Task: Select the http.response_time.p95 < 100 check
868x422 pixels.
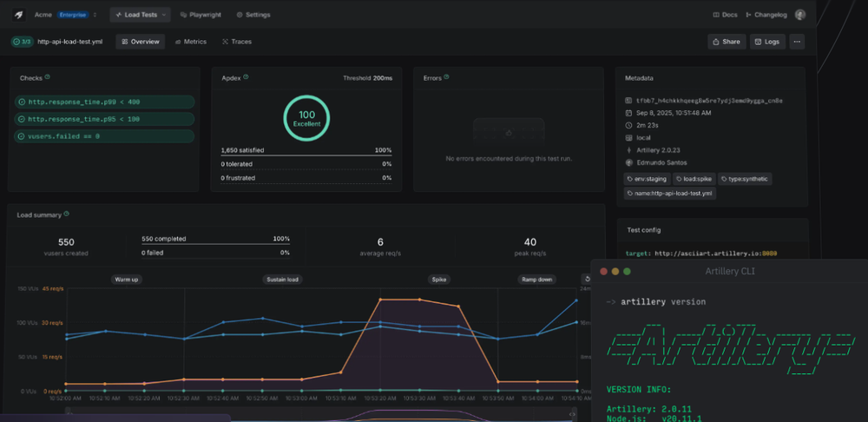Action: (105, 119)
